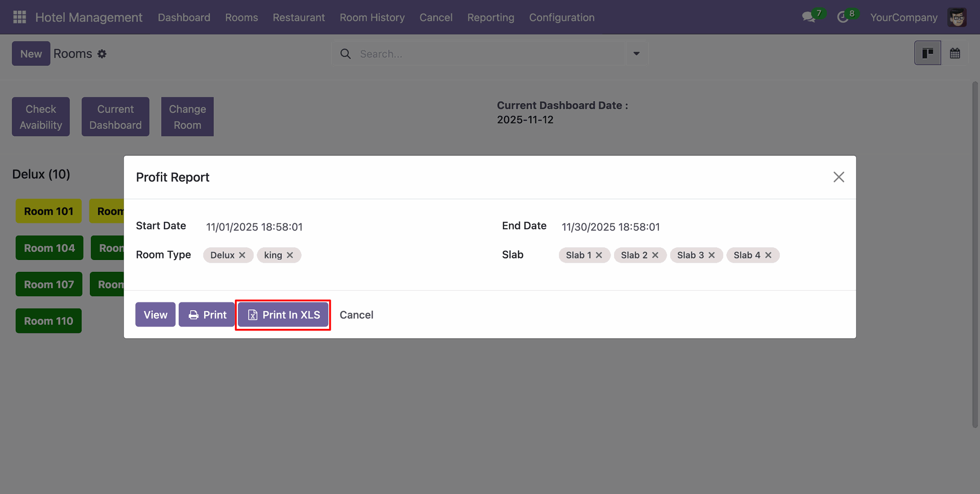This screenshot has height=494, width=980.
Task: Open the Reporting menu
Action: click(x=491, y=17)
